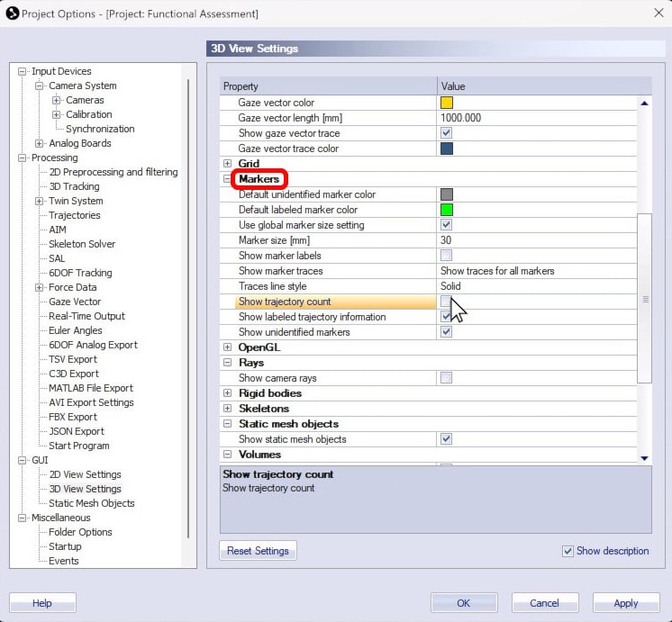672x622 pixels.
Task: Open the Show marker traces value dropdown
Action: click(x=537, y=271)
